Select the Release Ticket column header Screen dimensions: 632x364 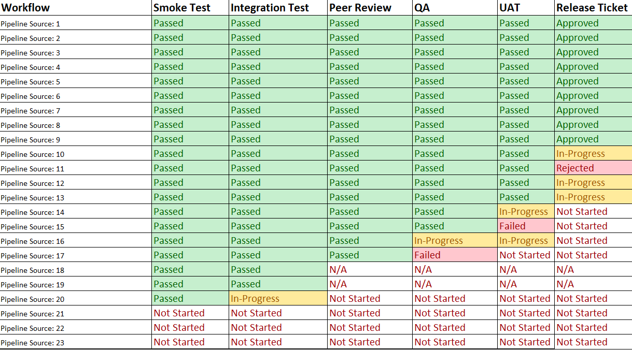coord(593,8)
